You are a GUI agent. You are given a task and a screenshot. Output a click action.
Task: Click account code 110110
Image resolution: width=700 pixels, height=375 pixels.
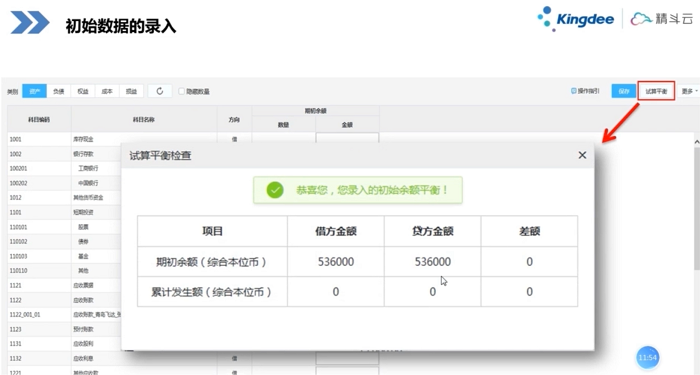[x=18, y=271]
